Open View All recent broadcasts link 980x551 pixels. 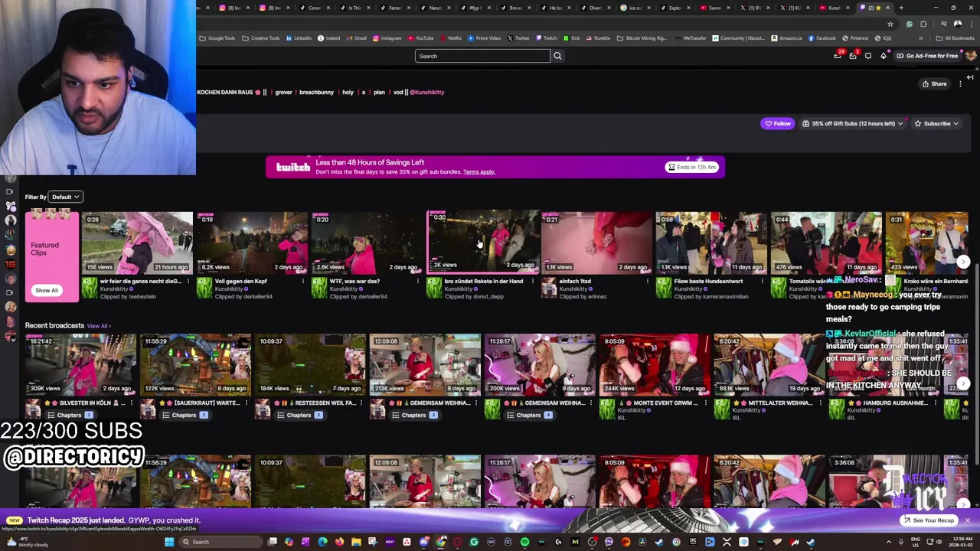(x=99, y=326)
